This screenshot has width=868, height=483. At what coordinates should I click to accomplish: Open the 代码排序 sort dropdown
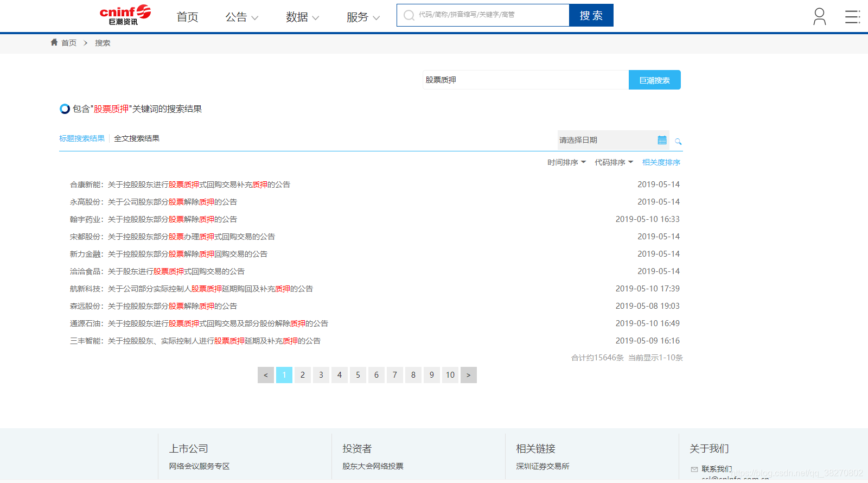point(614,162)
